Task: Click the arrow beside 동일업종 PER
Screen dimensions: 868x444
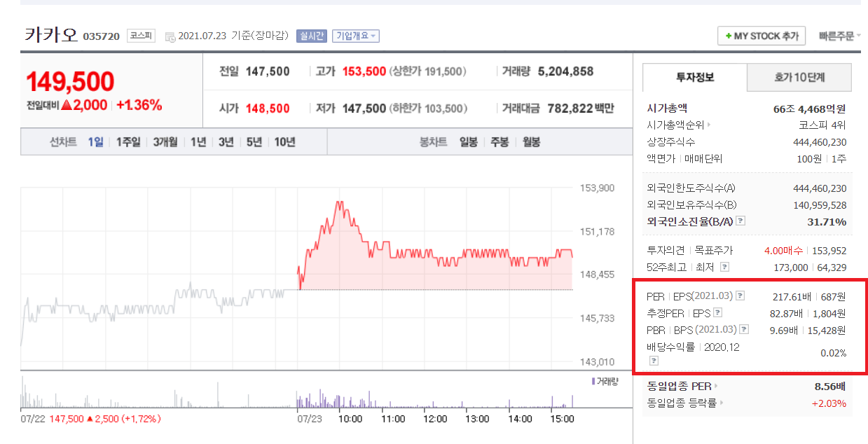Action: pyautogui.click(x=715, y=386)
